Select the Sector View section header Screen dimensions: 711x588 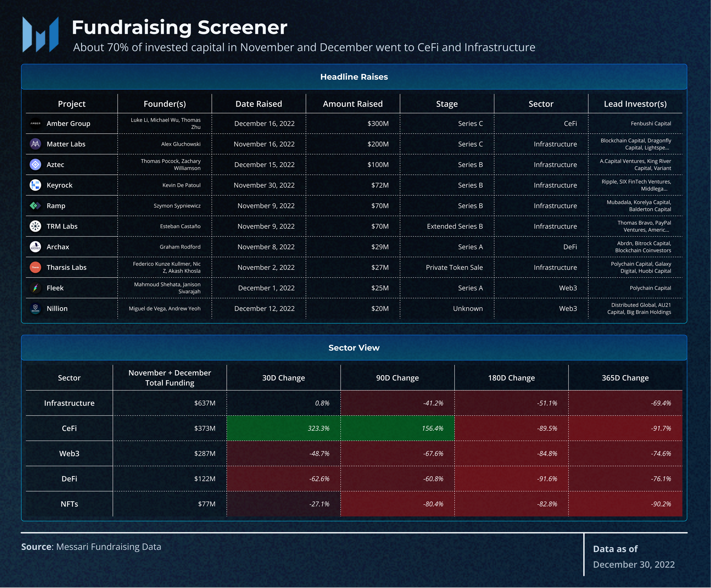pos(354,348)
